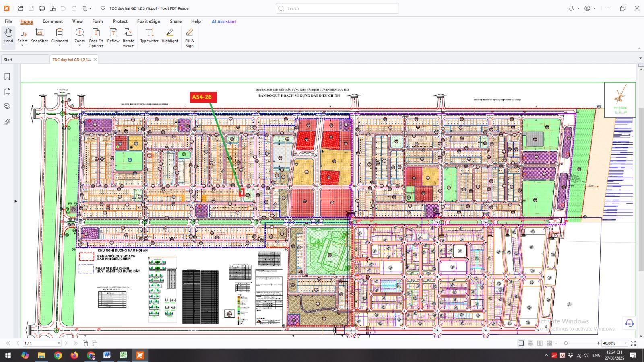Click the Reflow icon
Image resolution: width=644 pixels, height=362 pixels.
click(113, 33)
